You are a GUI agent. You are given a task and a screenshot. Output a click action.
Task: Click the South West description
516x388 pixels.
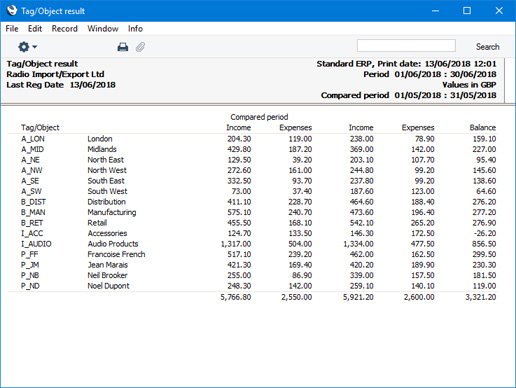(x=107, y=191)
